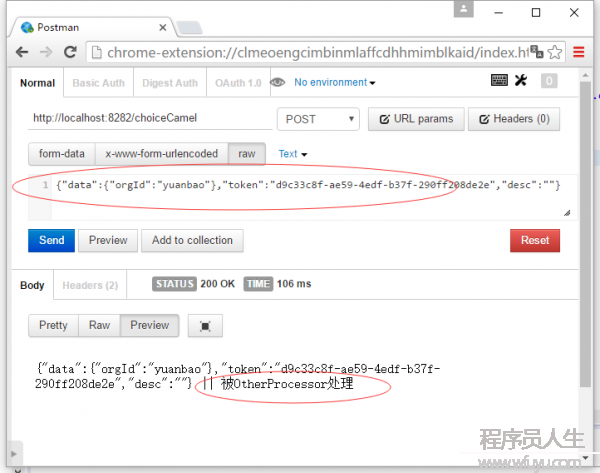Viewport: 600px width, 473px height.
Task: Click the fullscreen response icon button
Action: coord(205,326)
